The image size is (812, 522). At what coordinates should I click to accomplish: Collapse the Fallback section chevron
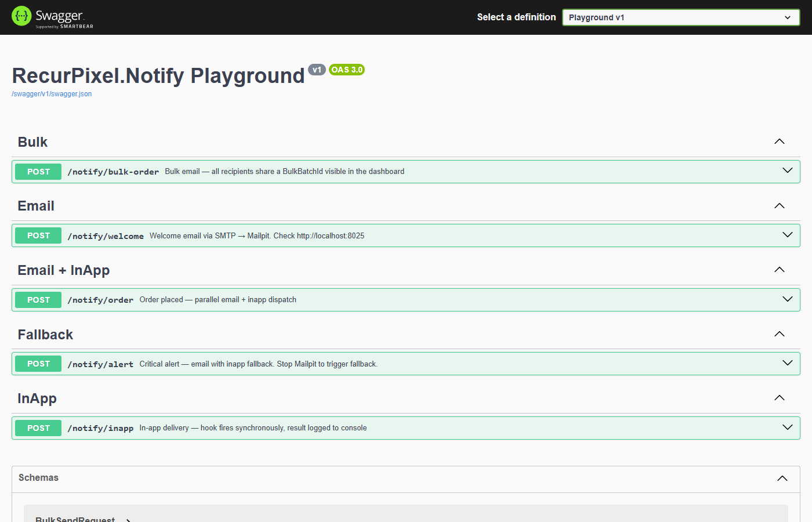point(780,334)
